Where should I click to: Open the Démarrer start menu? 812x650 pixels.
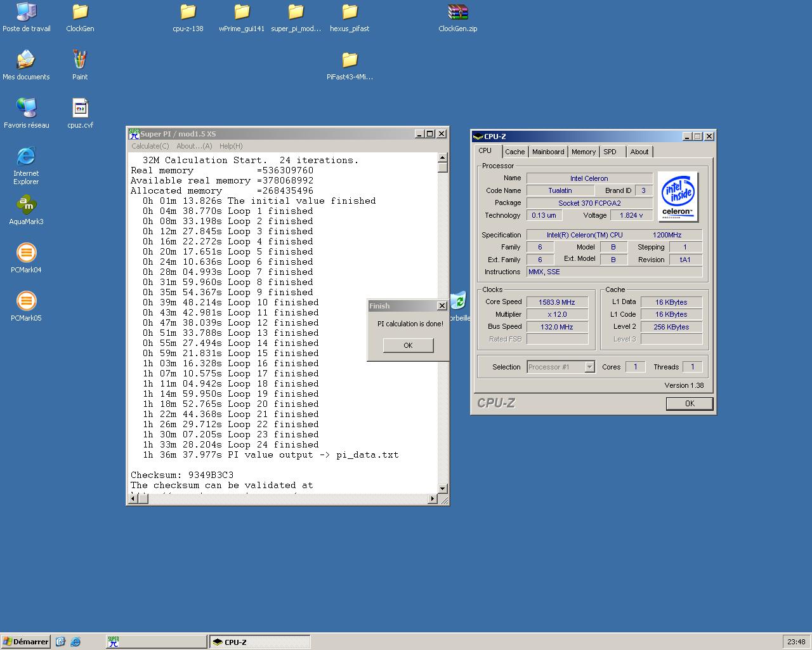pyautogui.click(x=25, y=642)
